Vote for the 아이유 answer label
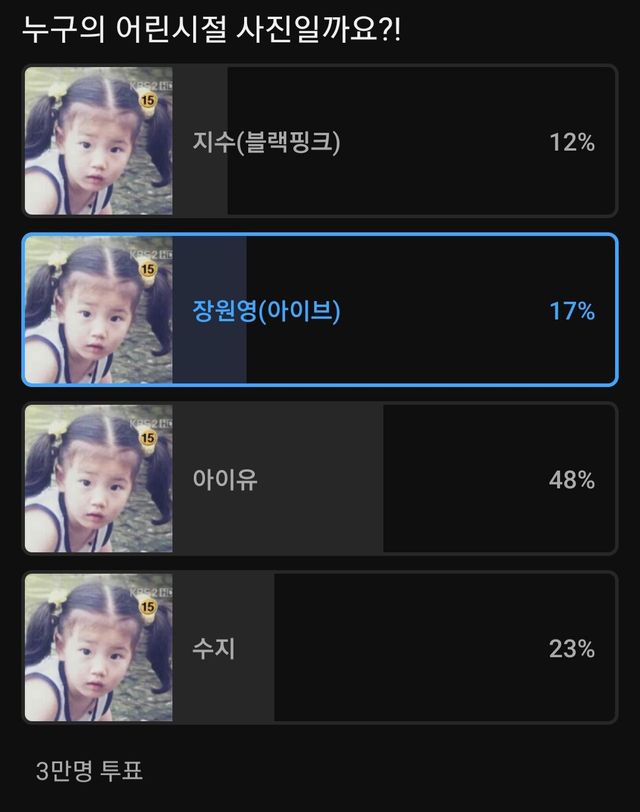The width and height of the screenshot is (640, 812). [225, 480]
